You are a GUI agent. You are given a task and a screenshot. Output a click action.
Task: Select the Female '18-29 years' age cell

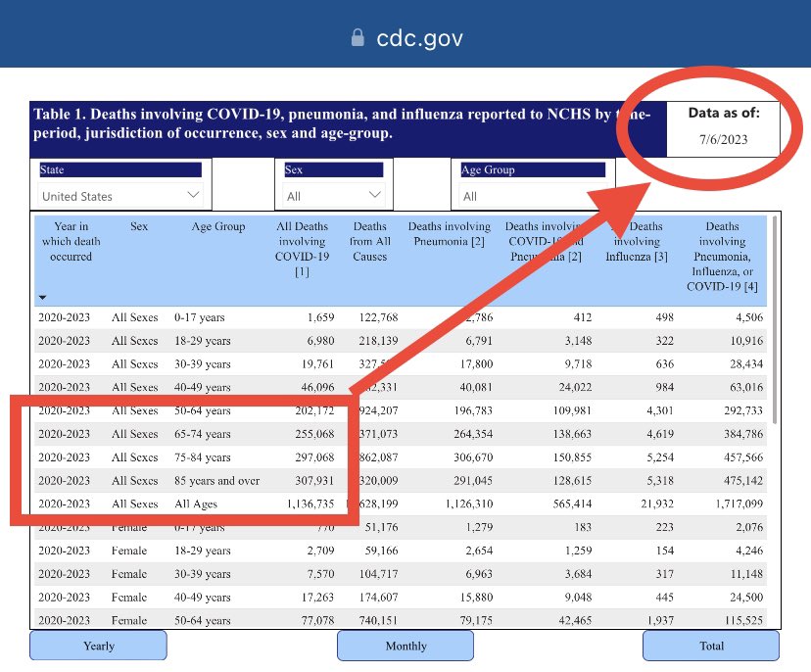coord(202,551)
